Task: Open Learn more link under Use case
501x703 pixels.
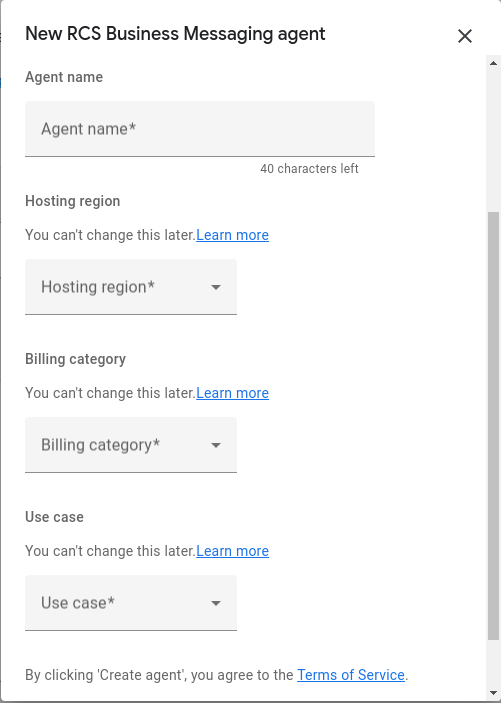Action: [x=232, y=551]
